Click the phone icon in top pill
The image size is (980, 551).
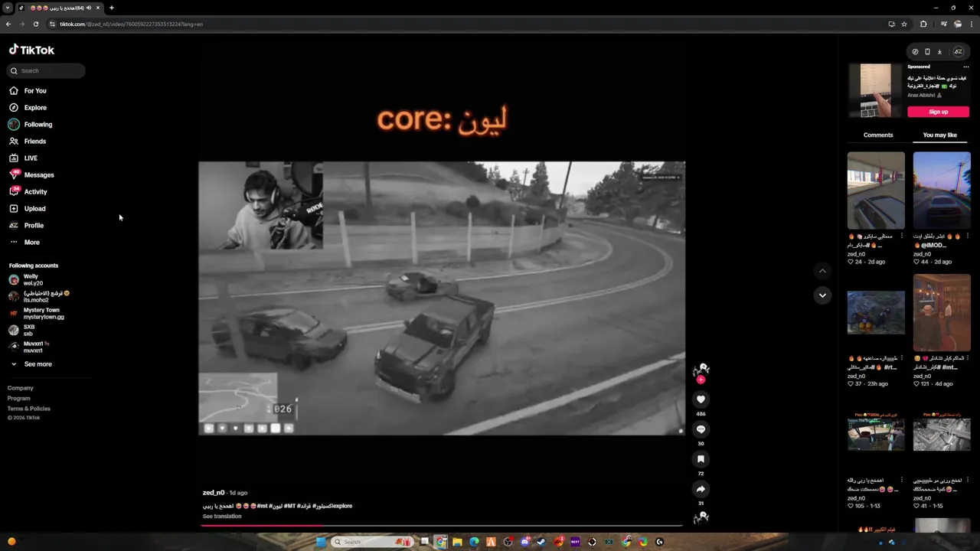[927, 51]
